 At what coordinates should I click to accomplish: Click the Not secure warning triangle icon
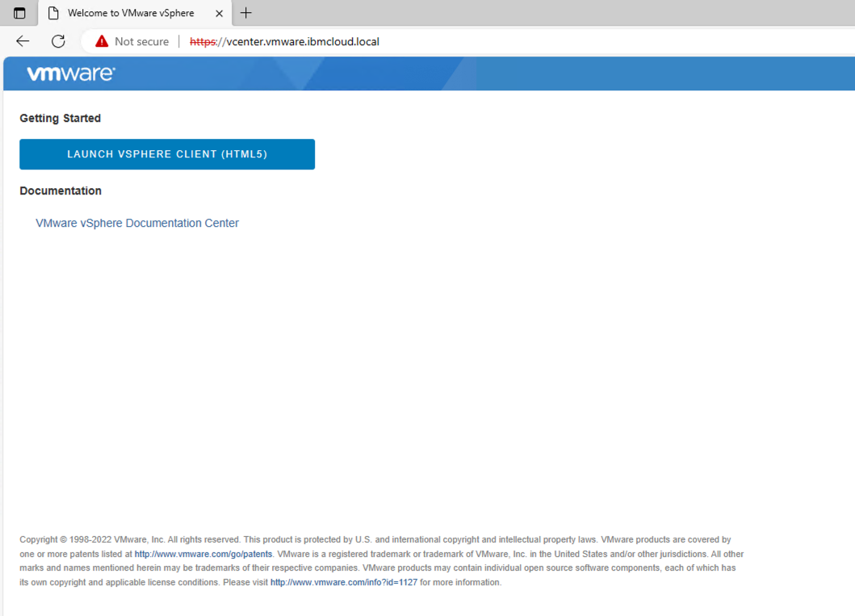[102, 41]
